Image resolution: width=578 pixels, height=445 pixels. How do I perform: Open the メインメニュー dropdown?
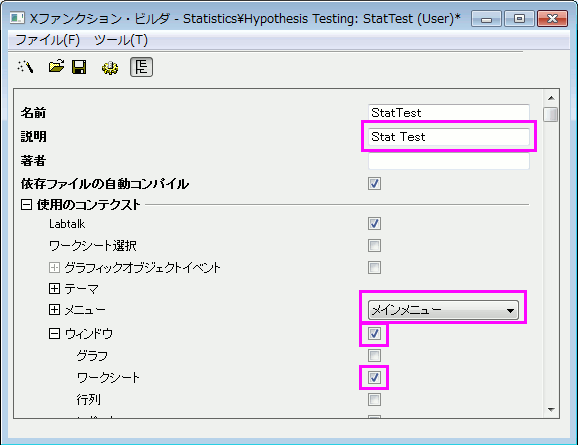(x=443, y=310)
